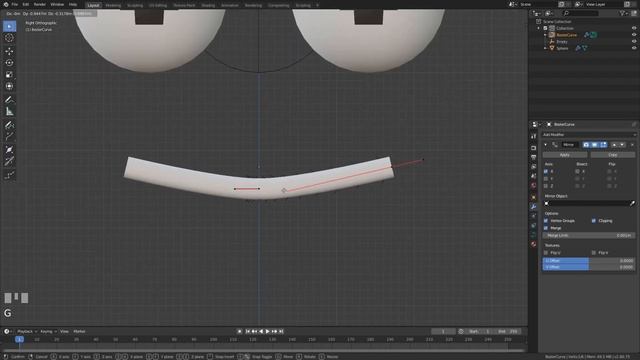Open the Add Modifier dropdown
Image resolution: width=640 pixels, height=360 pixels.
point(589,135)
